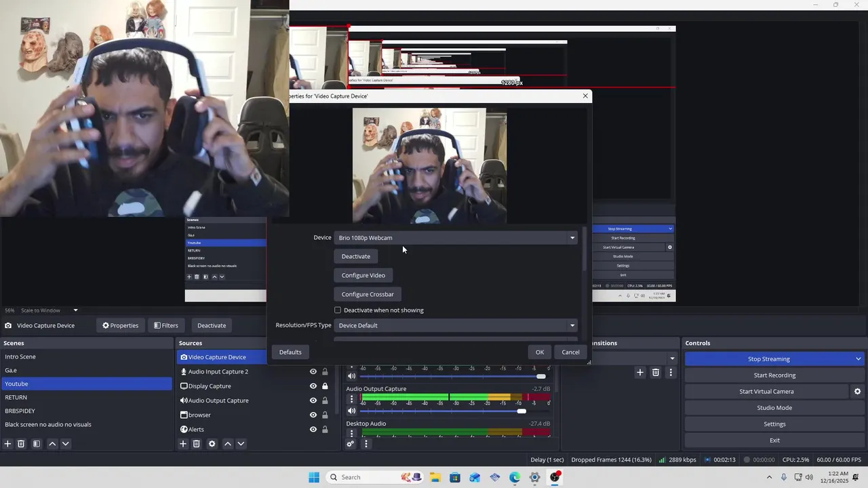The height and width of the screenshot is (488, 868).
Task: Click Stop Streaming button
Action: coord(768,359)
